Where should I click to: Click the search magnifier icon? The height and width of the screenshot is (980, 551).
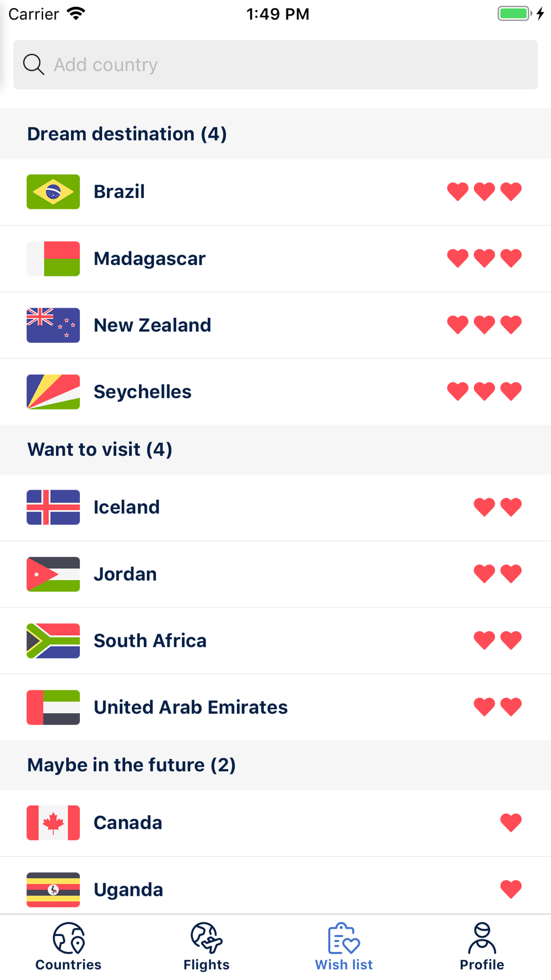(34, 64)
